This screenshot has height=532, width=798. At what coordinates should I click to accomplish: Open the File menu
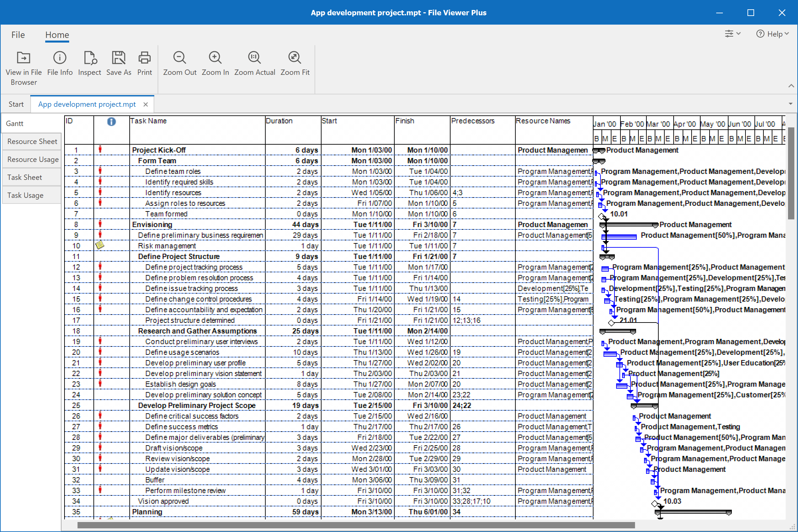18,35
